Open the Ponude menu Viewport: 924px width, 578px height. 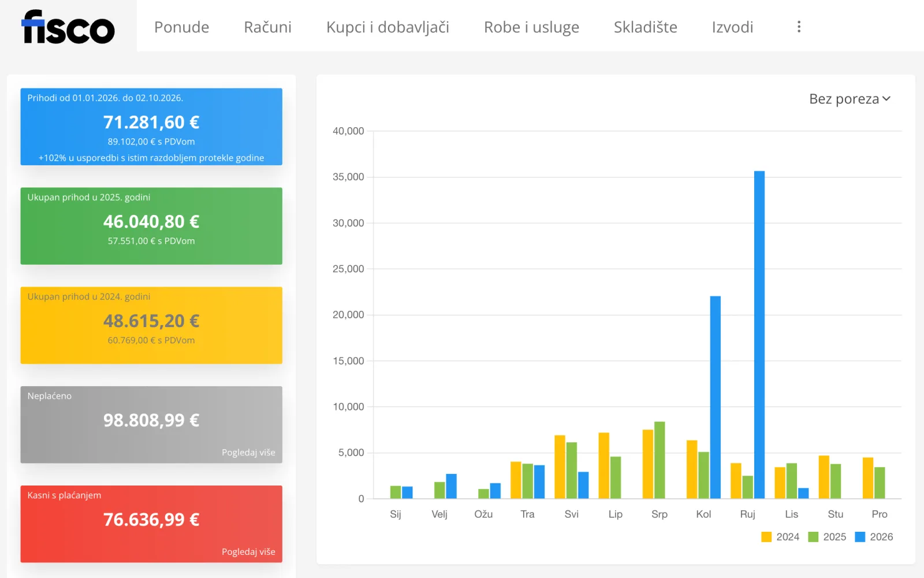(x=181, y=27)
